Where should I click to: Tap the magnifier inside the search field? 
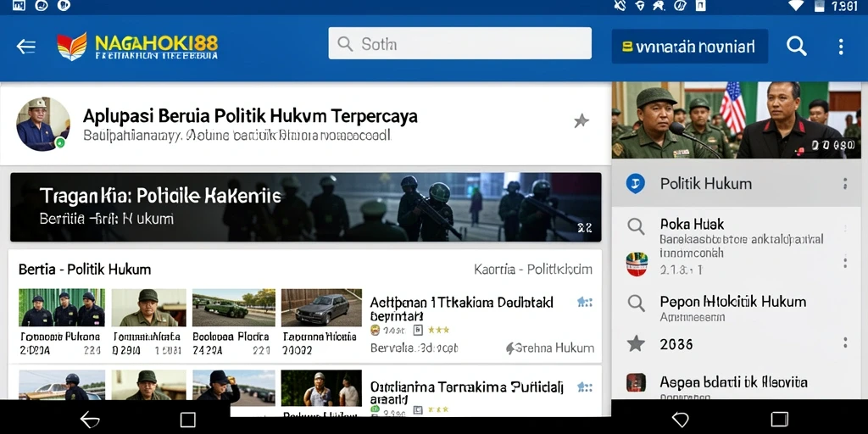pyautogui.click(x=345, y=44)
